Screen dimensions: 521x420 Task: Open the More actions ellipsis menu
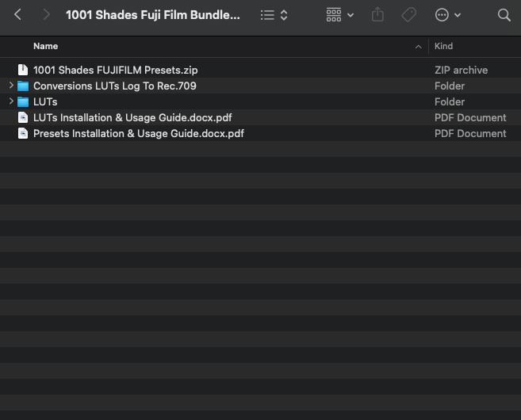[x=448, y=15]
